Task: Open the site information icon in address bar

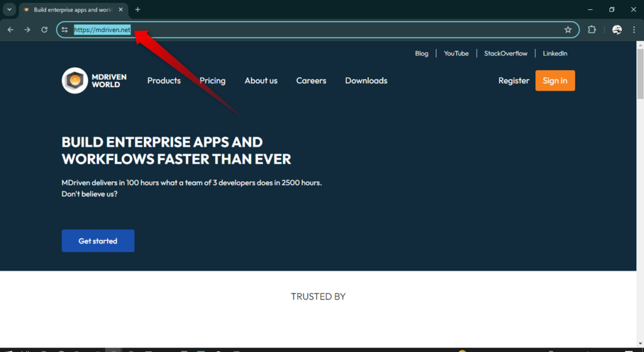Action: click(x=65, y=30)
